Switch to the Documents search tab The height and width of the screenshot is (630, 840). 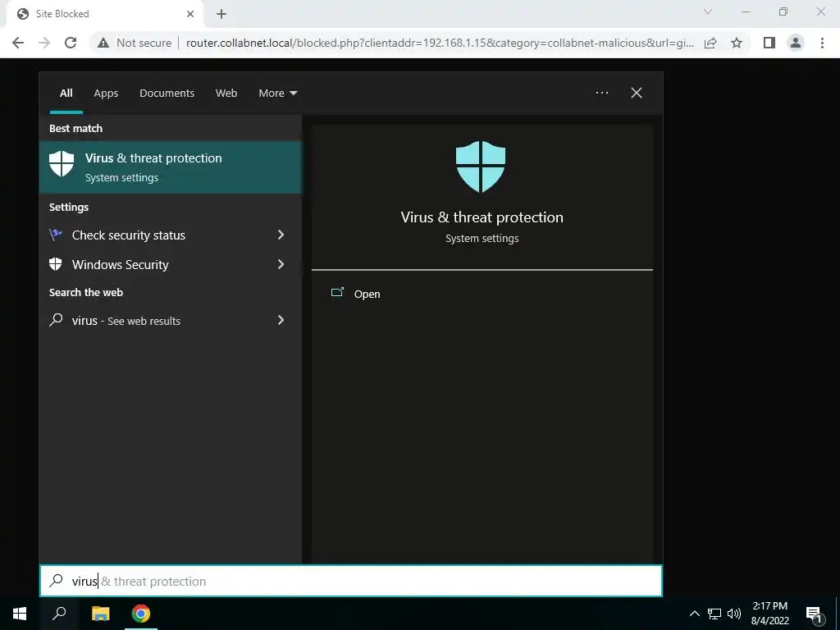click(167, 94)
